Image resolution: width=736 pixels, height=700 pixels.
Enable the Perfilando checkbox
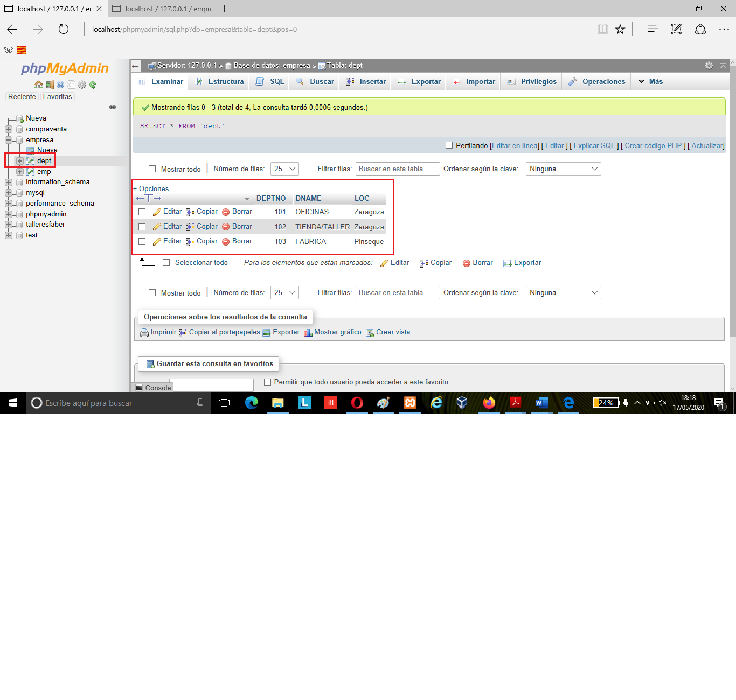click(449, 145)
